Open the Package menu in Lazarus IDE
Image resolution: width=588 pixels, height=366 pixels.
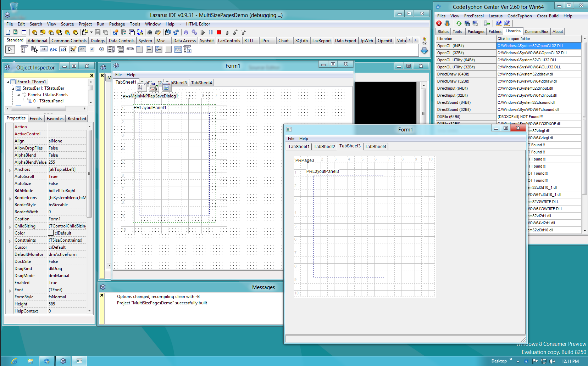point(117,24)
